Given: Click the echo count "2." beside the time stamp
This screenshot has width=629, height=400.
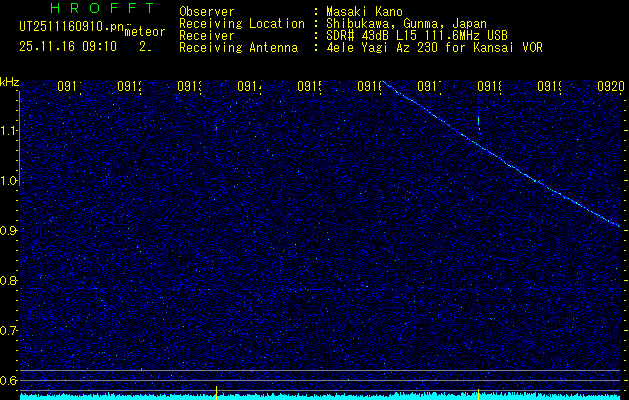Looking at the screenshot, I should click(145, 47).
